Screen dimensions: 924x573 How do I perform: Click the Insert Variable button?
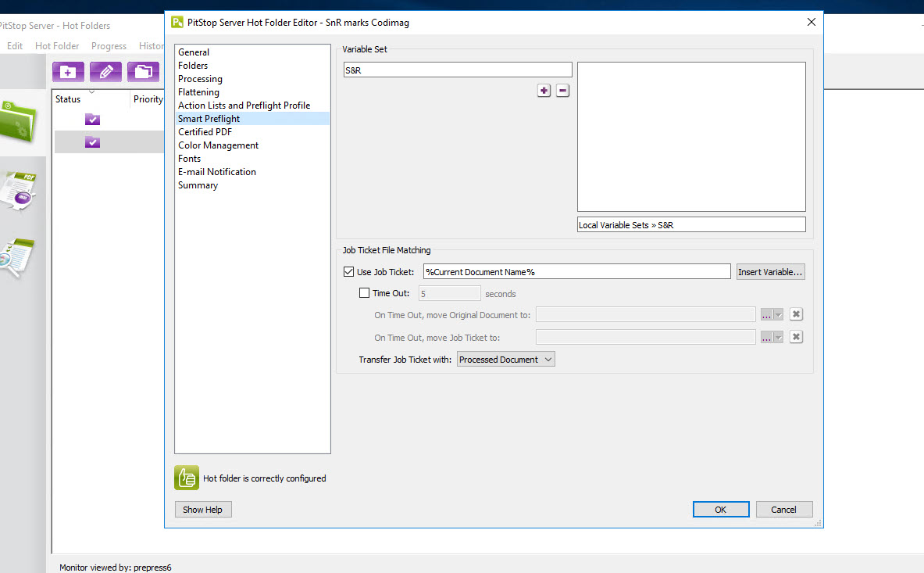coord(770,272)
